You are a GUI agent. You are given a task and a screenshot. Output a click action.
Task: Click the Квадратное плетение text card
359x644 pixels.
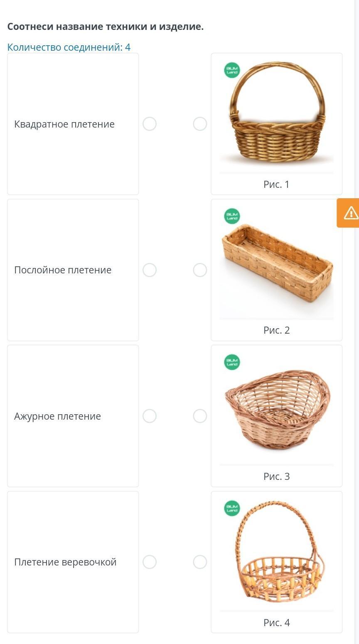pyautogui.click(x=73, y=124)
